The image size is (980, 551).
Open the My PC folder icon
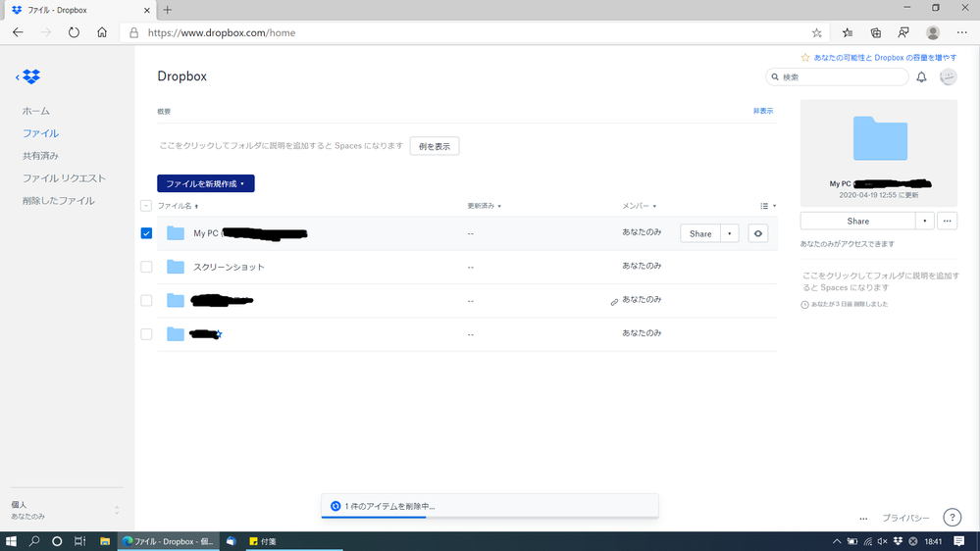click(x=176, y=233)
